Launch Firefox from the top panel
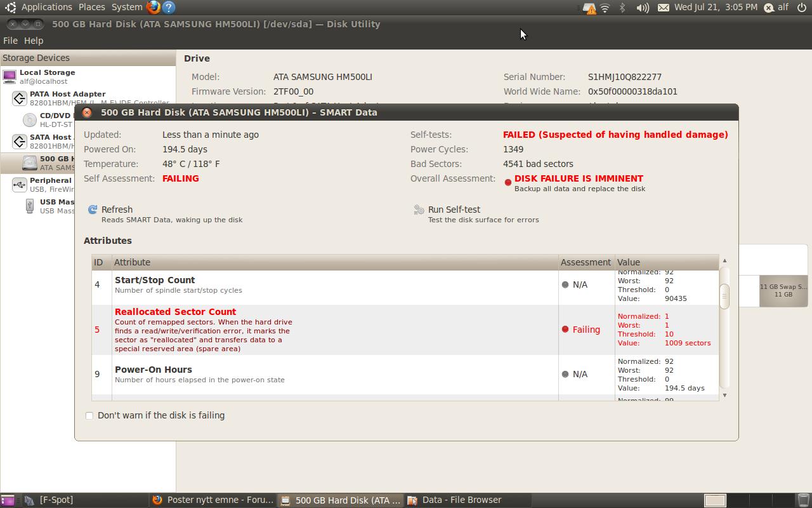This screenshot has height=508, width=812. [153, 7]
